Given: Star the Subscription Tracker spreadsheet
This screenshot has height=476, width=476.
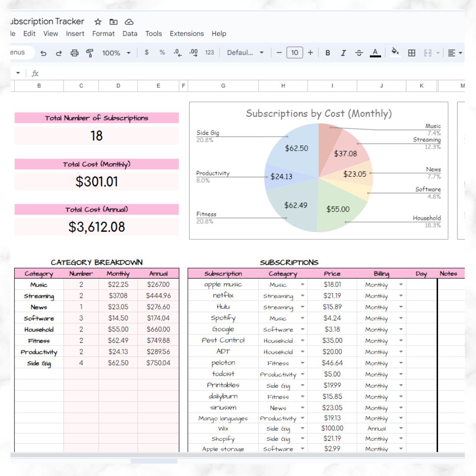Looking at the screenshot, I should [98, 22].
